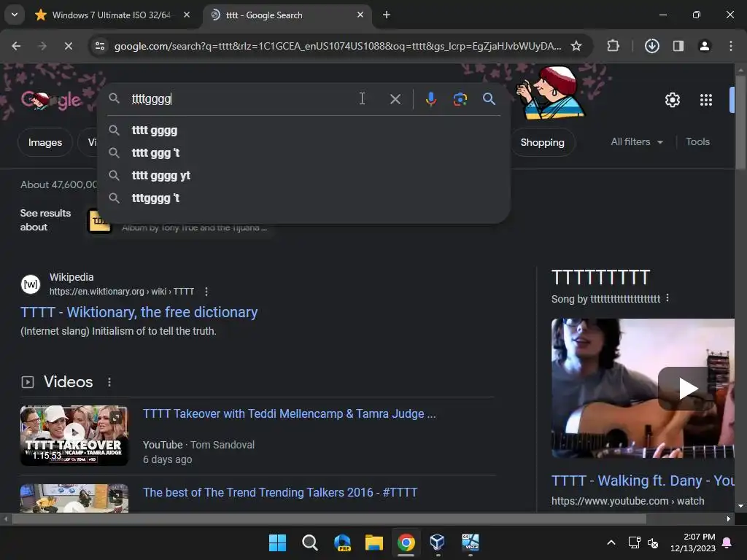Open the notification bell in tray
The image size is (747, 560).
727,542
